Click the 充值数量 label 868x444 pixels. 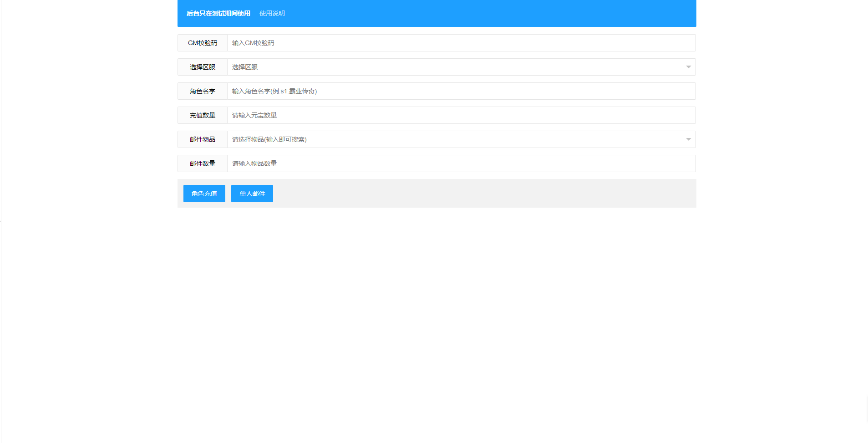tap(203, 115)
